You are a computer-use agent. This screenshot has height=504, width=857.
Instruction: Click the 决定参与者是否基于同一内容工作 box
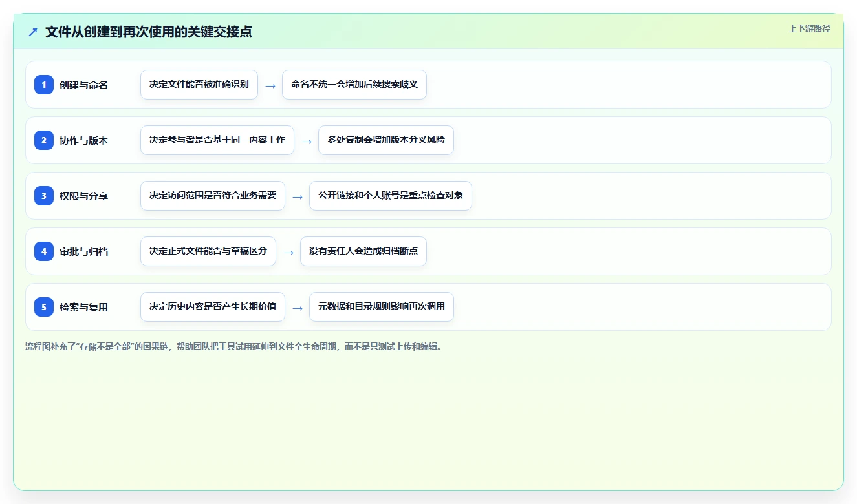pyautogui.click(x=217, y=140)
